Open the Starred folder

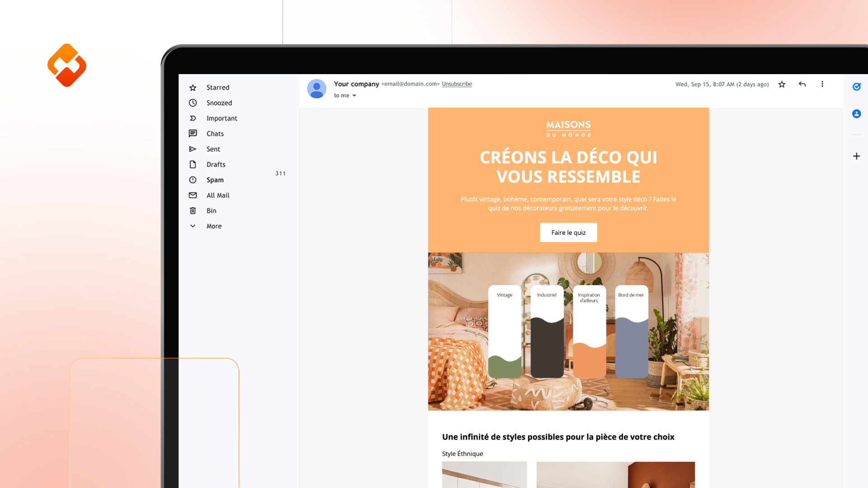(218, 88)
